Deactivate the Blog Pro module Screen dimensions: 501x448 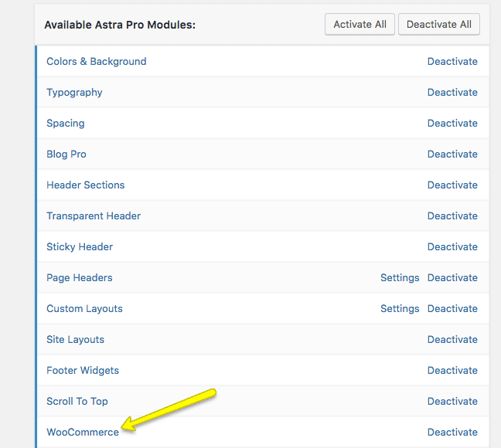452,154
